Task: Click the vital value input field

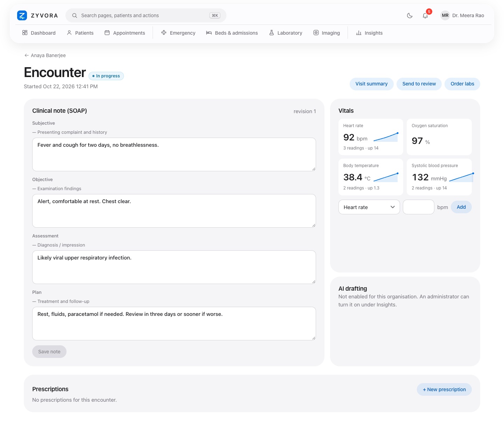Action: coord(419,207)
